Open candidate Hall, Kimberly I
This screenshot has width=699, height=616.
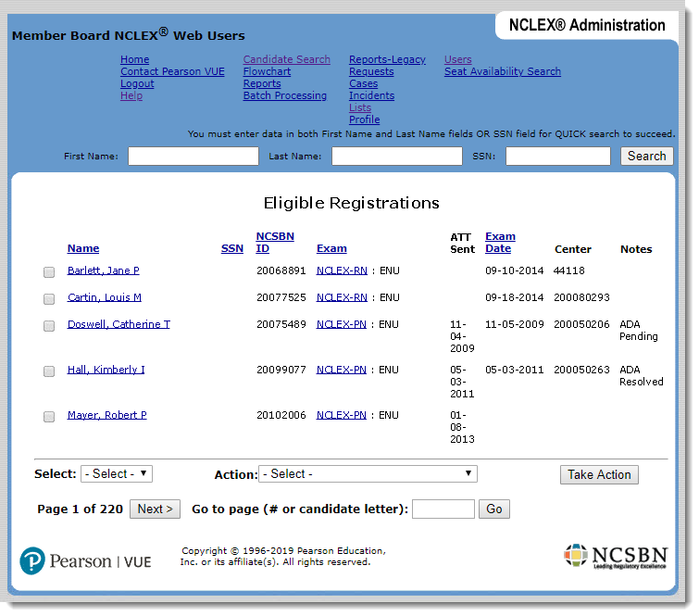tap(106, 370)
